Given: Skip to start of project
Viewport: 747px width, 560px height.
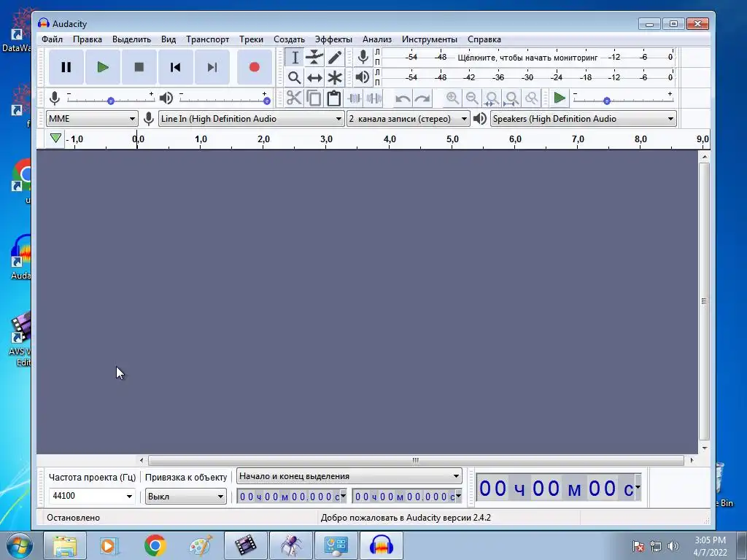Looking at the screenshot, I should (175, 67).
